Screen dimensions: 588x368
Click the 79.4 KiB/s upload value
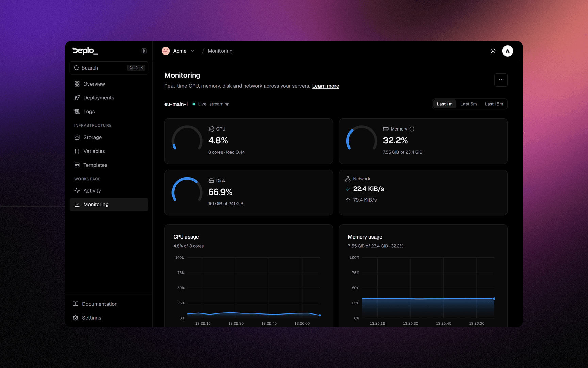[365, 200]
